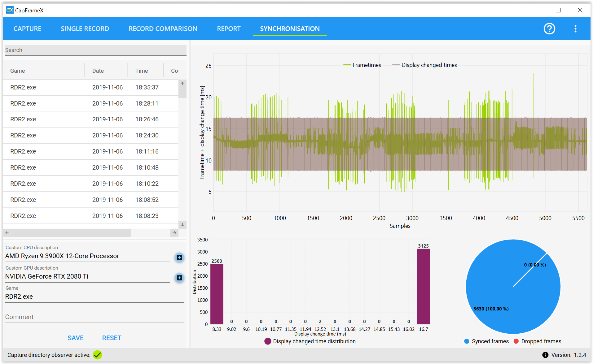
Task: Click the green observer active checkmark
Action: pos(98,355)
